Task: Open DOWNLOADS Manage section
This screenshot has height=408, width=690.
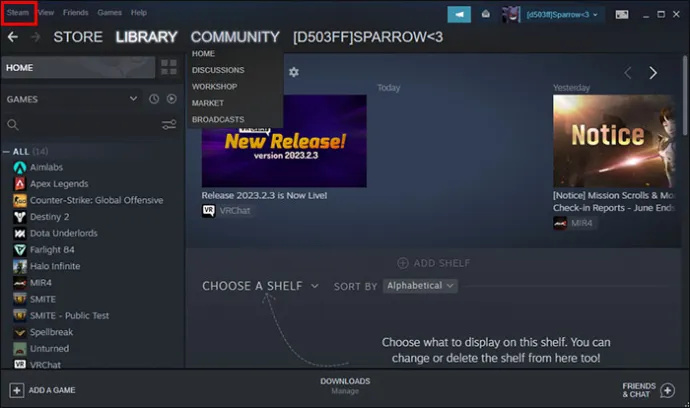Action: click(x=345, y=386)
